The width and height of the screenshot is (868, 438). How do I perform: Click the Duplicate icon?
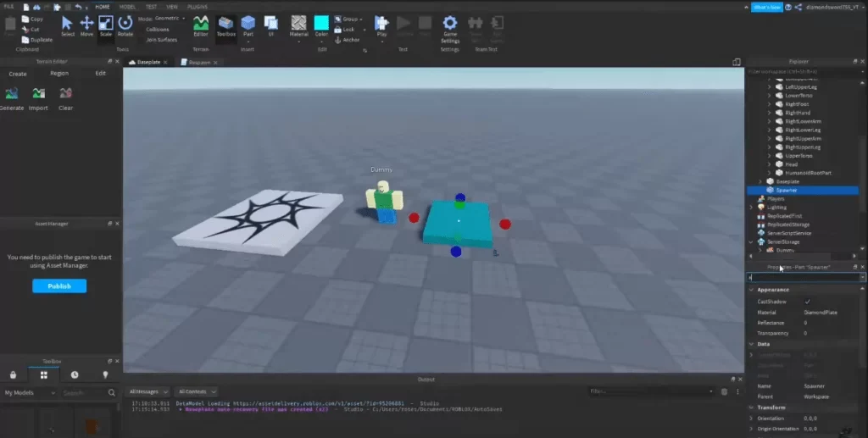[25, 40]
